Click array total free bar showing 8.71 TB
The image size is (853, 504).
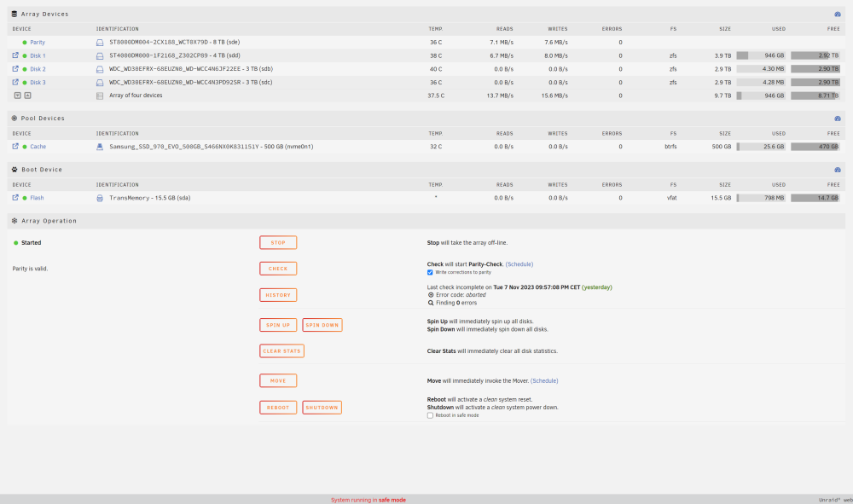point(815,96)
